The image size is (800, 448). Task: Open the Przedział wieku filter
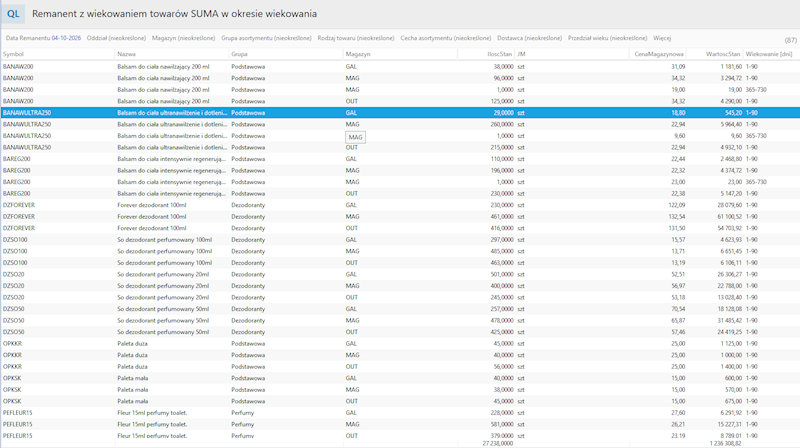point(607,38)
